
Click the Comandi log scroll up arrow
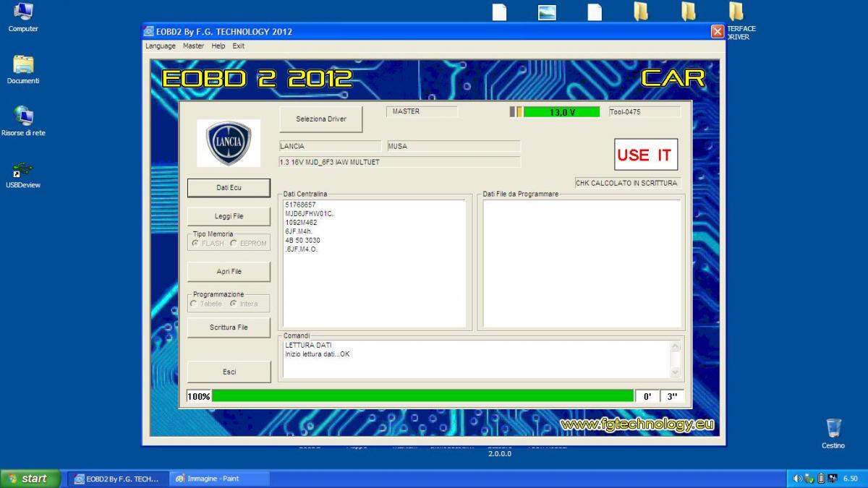[x=676, y=346]
